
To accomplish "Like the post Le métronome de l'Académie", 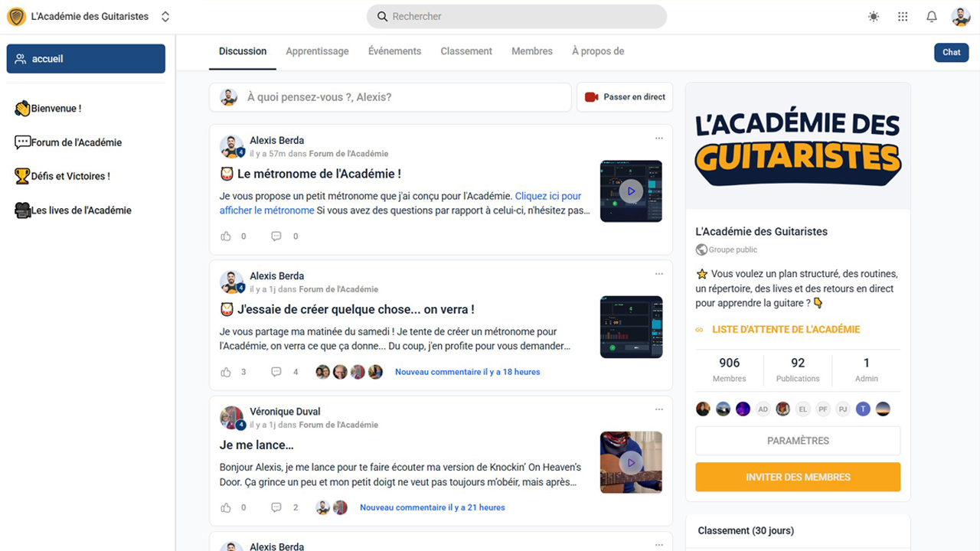I will [226, 236].
